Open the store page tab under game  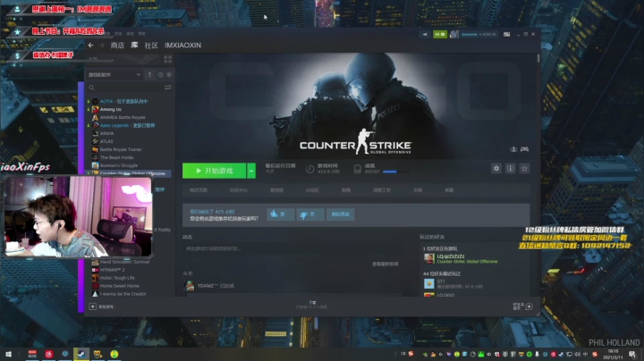point(199,190)
